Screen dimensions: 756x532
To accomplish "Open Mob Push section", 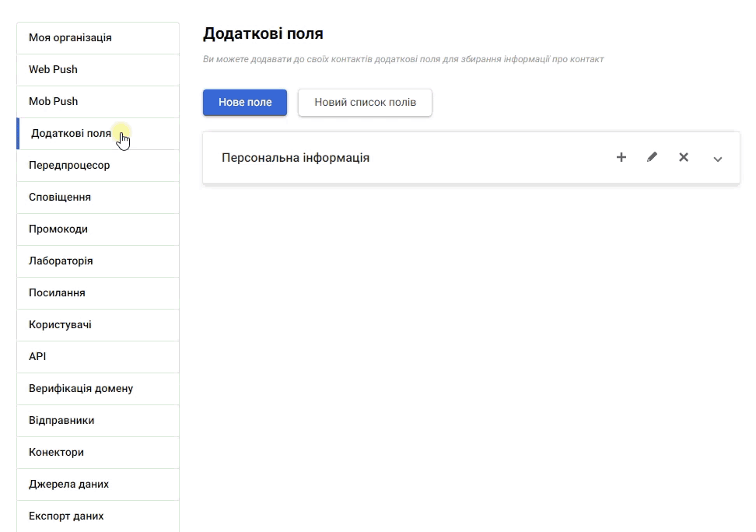I will [98, 101].
